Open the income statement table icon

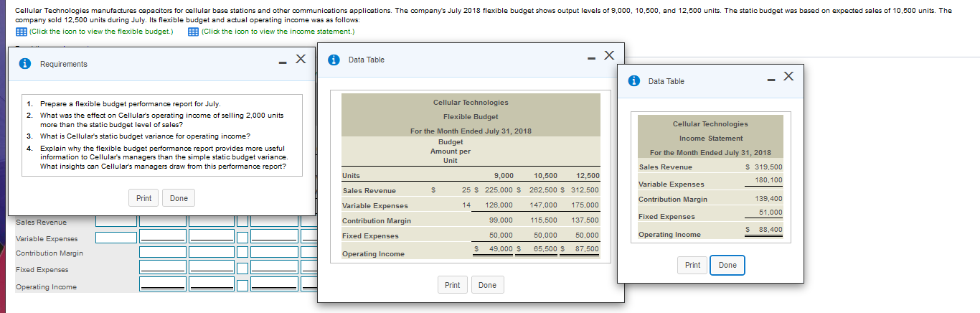click(x=193, y=32)
